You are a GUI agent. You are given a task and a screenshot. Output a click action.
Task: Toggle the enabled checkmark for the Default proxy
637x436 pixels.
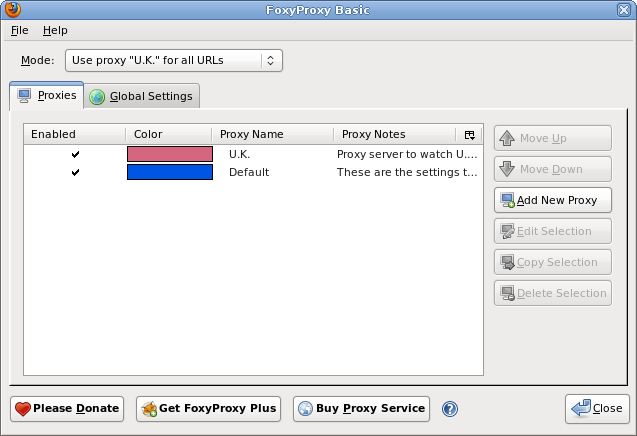(x=75, y=172)
